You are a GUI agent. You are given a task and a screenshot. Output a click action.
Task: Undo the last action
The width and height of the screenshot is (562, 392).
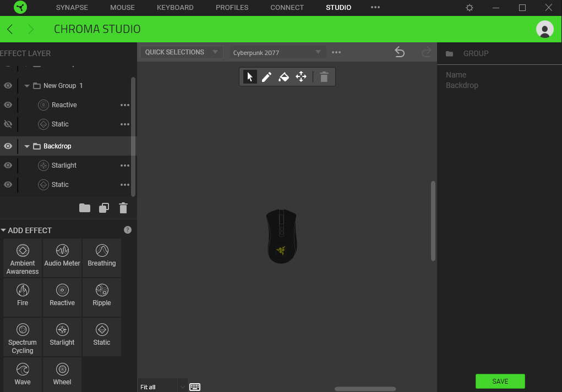(x=400, y=52)
